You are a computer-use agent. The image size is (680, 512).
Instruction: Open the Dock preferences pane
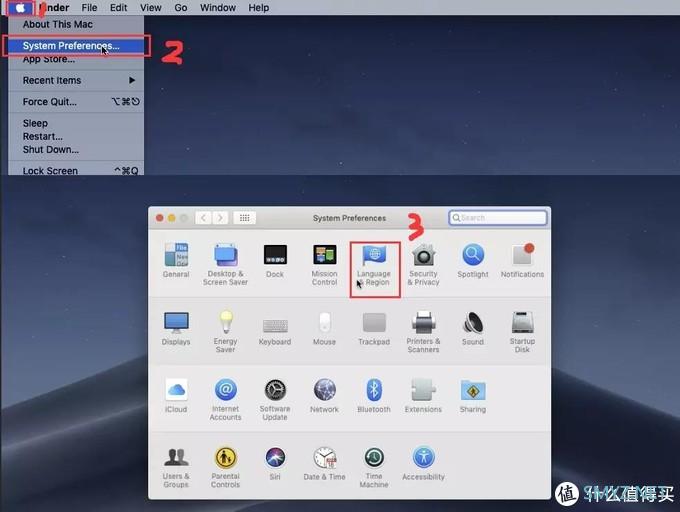tap(275, 260)
